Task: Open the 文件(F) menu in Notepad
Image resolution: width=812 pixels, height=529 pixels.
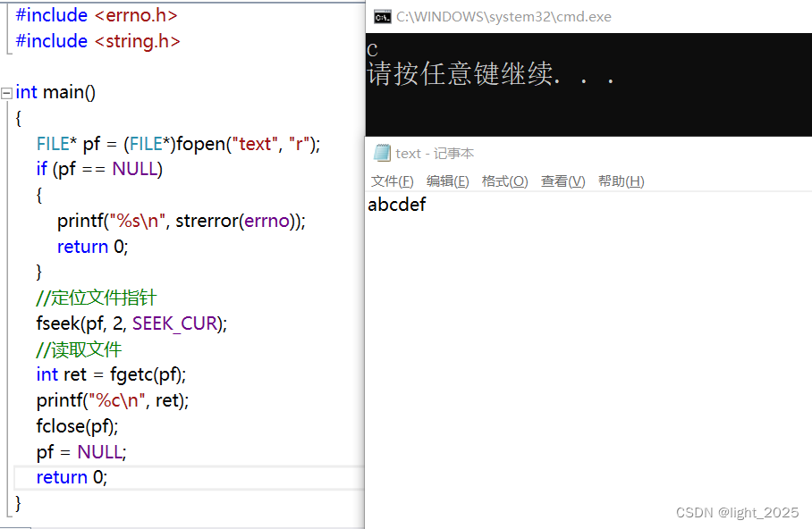Action: pyautogui.click(x=392, y=181)
